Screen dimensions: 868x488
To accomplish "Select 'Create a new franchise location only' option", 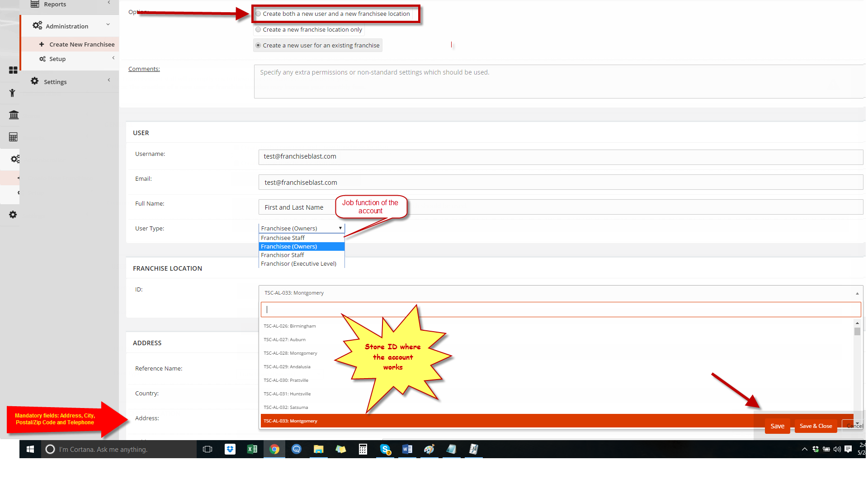I will [258, 29].
